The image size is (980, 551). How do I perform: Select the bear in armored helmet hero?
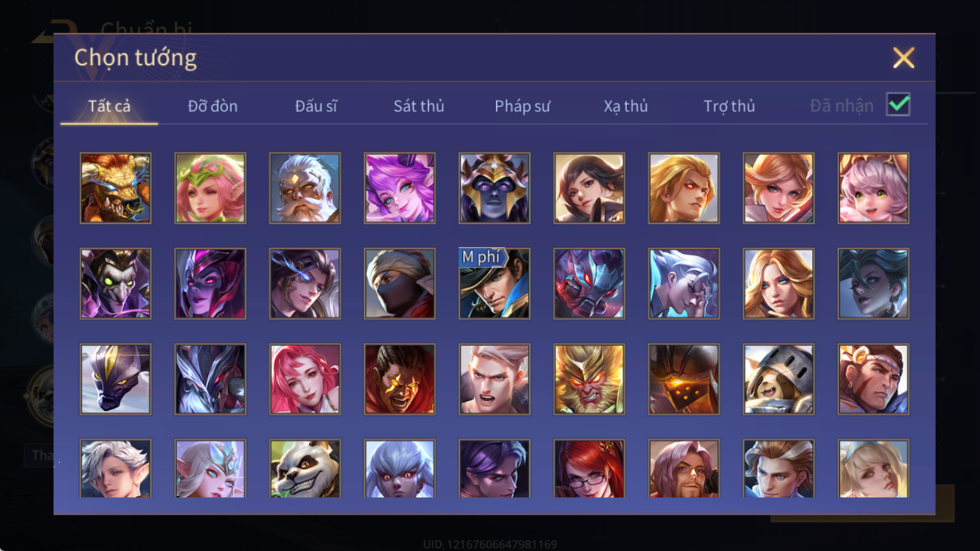(778, 379)
